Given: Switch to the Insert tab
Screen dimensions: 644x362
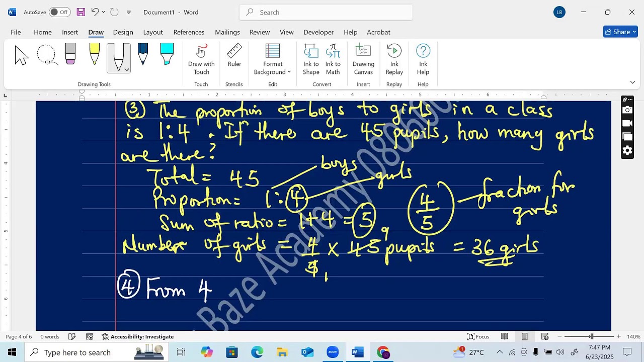Looking at the screenshot, I should tap(70, 32).
